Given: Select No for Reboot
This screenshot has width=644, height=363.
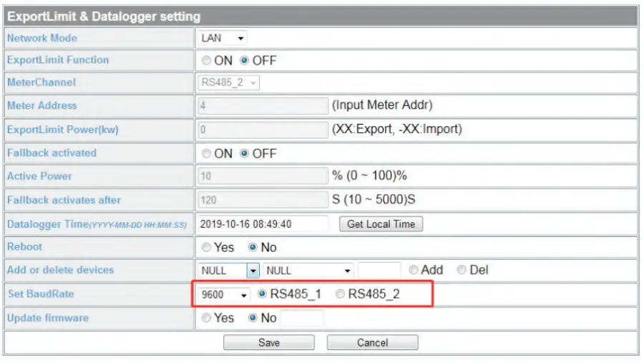Looking at the screenshot, I should [x=253, y=247].
